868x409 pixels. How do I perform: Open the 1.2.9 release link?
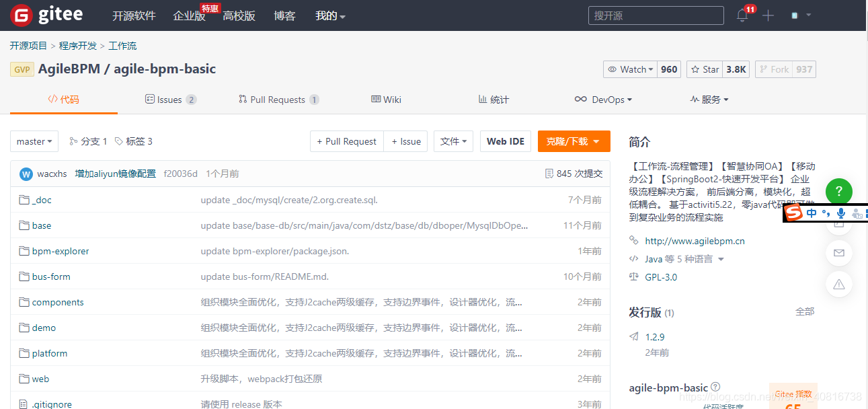click(x=654, y=337)
